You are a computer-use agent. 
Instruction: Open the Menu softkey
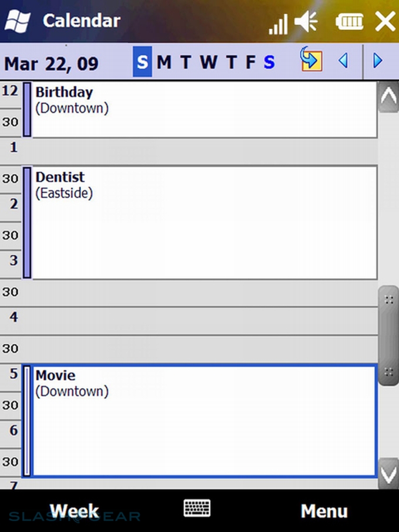(324, 511)
